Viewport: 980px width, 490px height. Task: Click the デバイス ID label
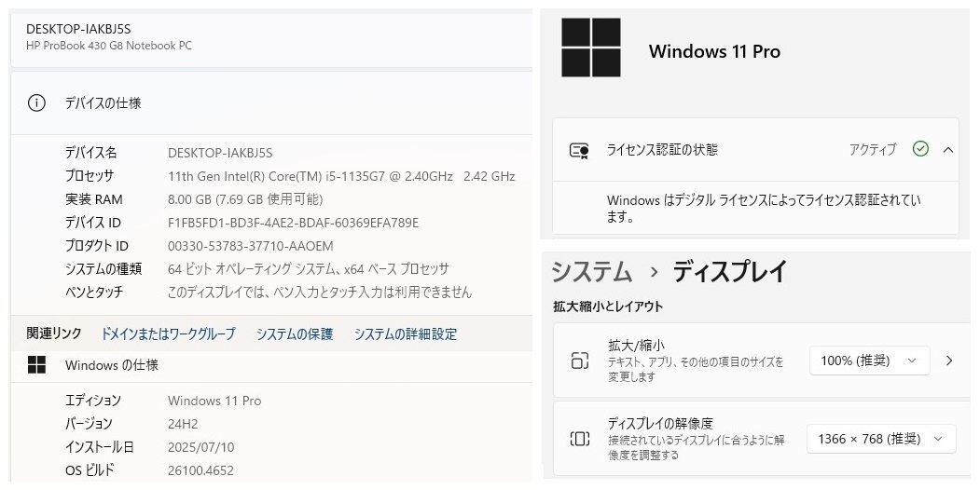pos(93,223)
